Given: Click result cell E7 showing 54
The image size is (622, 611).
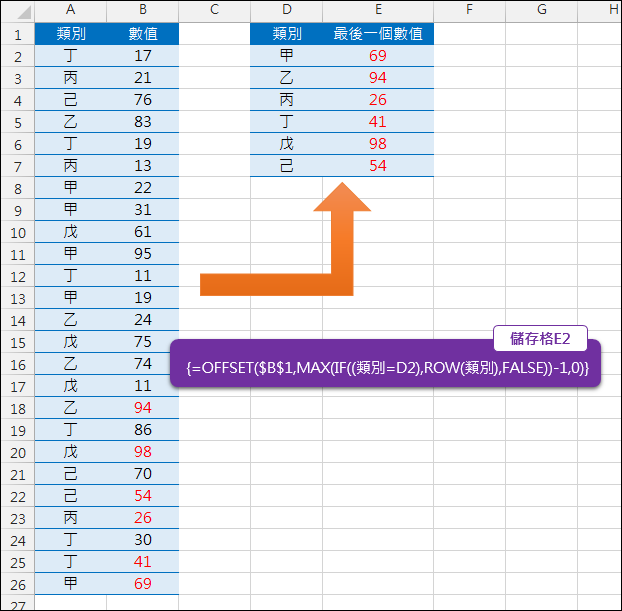Looking at the screenshot, I should [378, 166].
